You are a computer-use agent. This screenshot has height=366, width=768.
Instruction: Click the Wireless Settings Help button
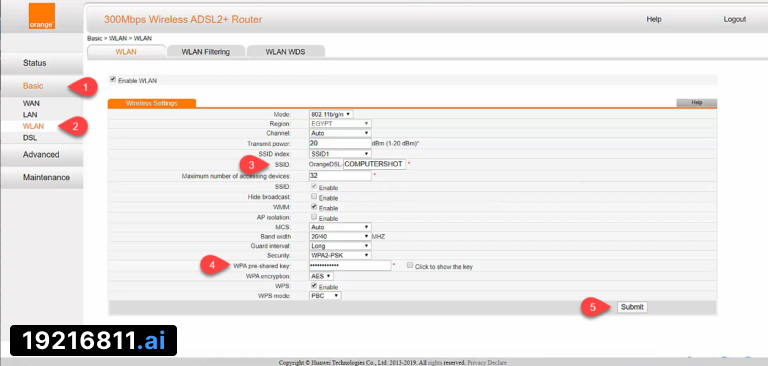(696, 102)
